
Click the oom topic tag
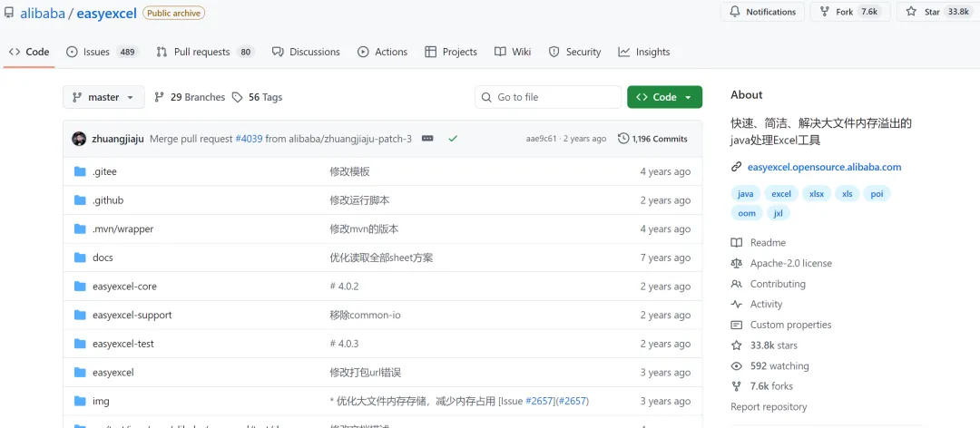pyautogui.click(x=747, y=213)
